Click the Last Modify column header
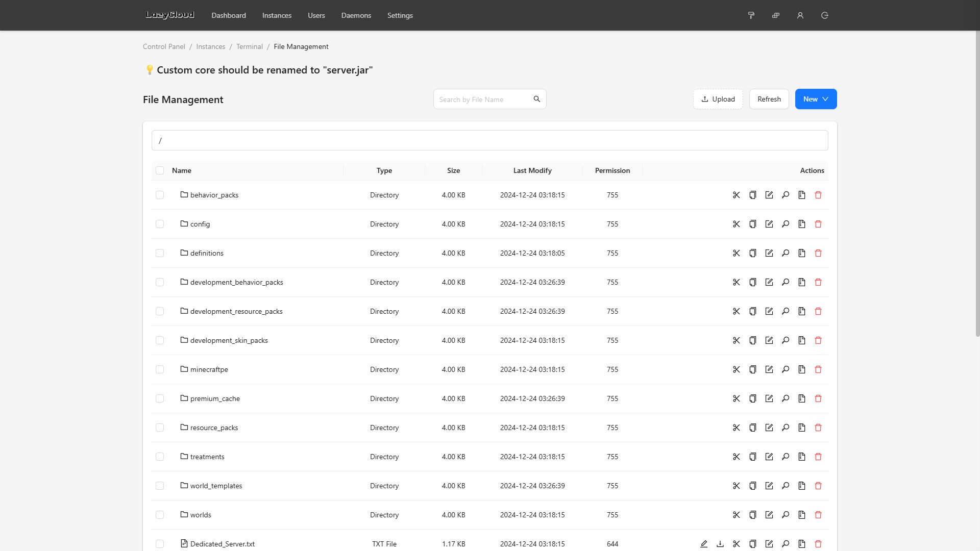Image resolution: width=980 pixels, height=551 pixels. click(x=532, y=170)
